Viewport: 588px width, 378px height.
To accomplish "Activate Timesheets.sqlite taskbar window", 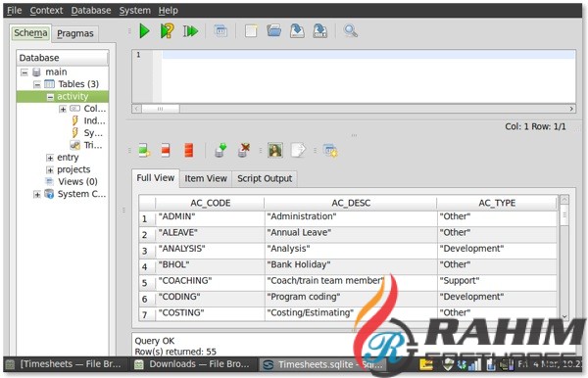I will click(322, 364).
